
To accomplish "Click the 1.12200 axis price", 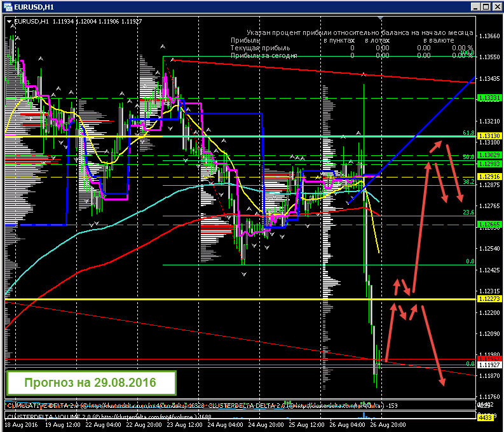I will (x=489, y=312).
